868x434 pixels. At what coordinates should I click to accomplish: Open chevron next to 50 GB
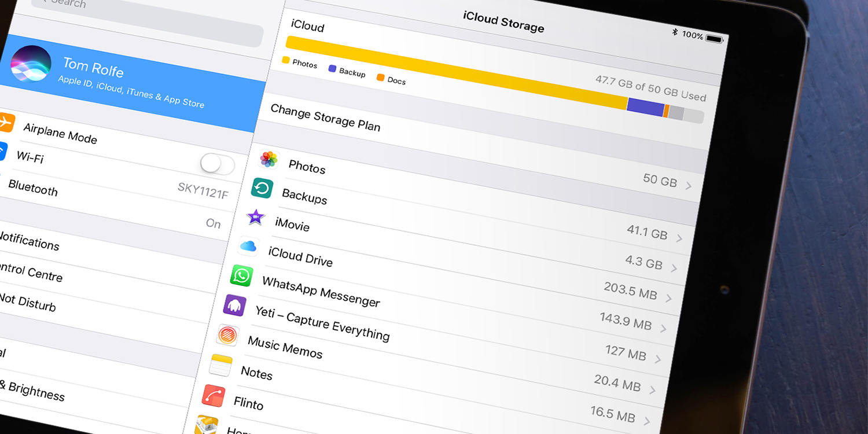point(689,186)
